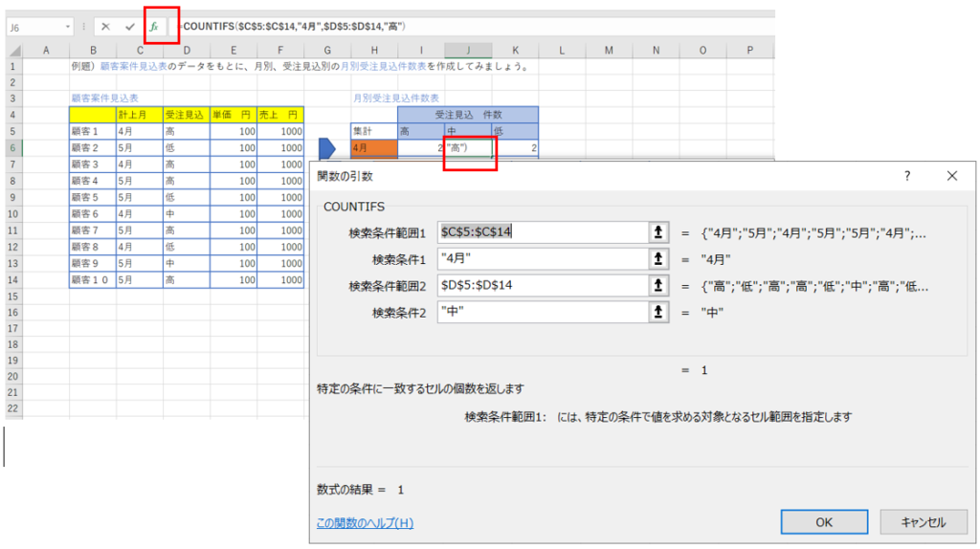
Task: Click the yellow 受注見込 header cell
Action: 187,115
